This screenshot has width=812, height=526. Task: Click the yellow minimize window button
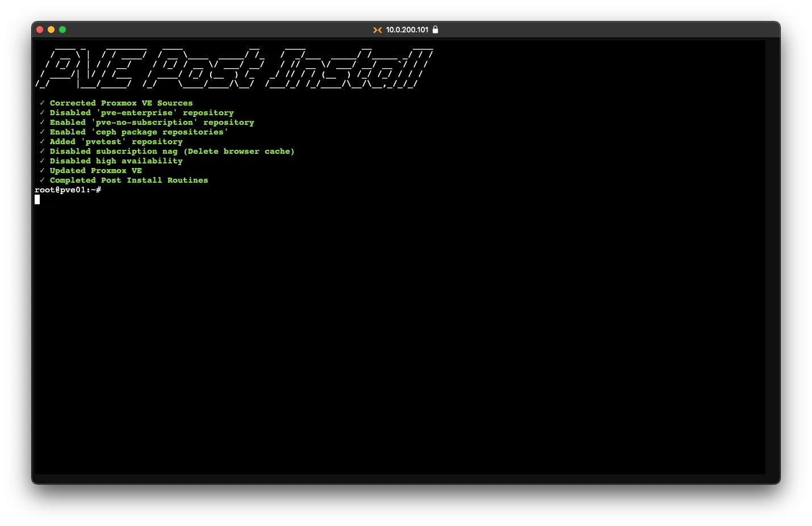pyautogui.click(x=51, y=30)
